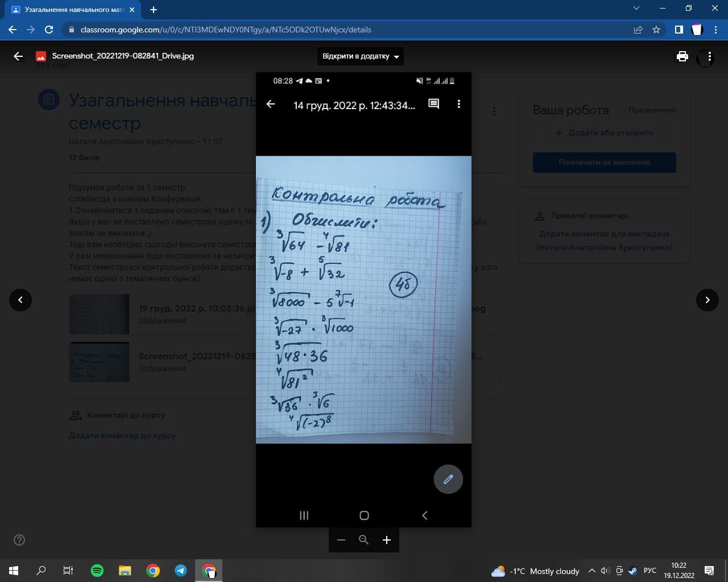Open Windows taskbar search
The width and height of the screenshot is (728, 582).
coord(41,571)
